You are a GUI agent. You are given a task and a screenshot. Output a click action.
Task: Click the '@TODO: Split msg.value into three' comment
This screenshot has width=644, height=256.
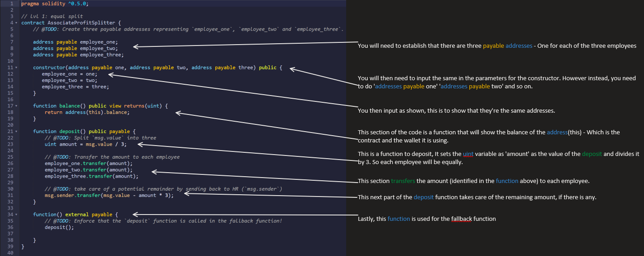tap(100, 138)
